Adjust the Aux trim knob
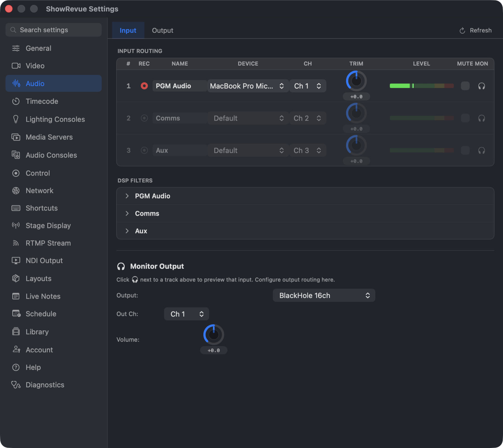Screen dimensions: 503x448 click(x=356, y=145)
